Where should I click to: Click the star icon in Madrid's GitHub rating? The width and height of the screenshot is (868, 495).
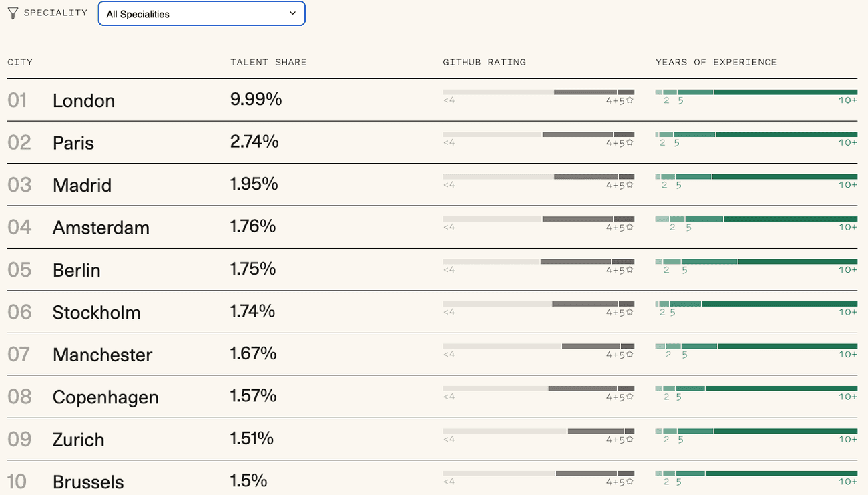pyautogui.click(x=630, y=185)
